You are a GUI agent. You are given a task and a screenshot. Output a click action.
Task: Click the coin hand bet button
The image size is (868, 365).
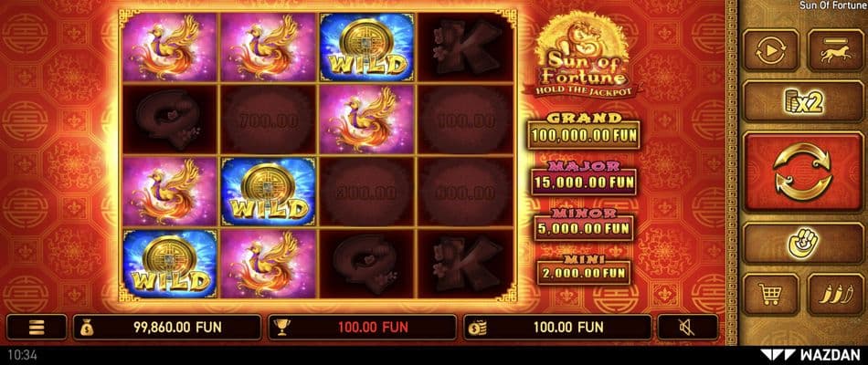[802, 243]
